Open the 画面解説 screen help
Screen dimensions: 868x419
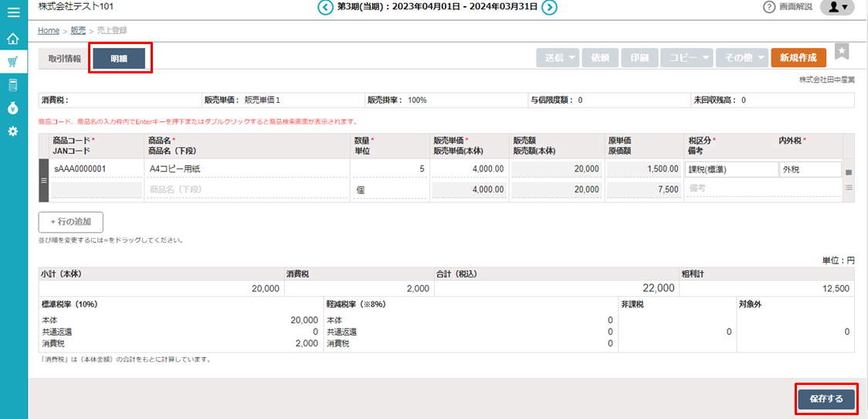(x=788, y=8)
